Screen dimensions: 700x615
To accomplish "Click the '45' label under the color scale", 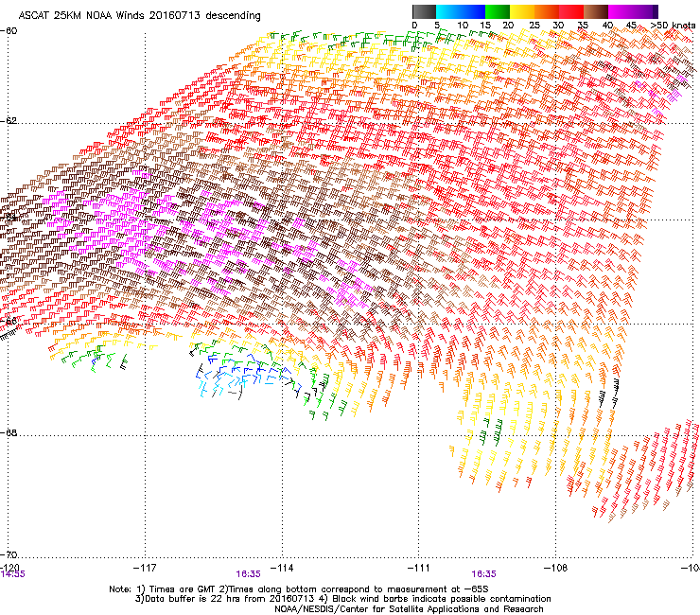I will (631, 25).
